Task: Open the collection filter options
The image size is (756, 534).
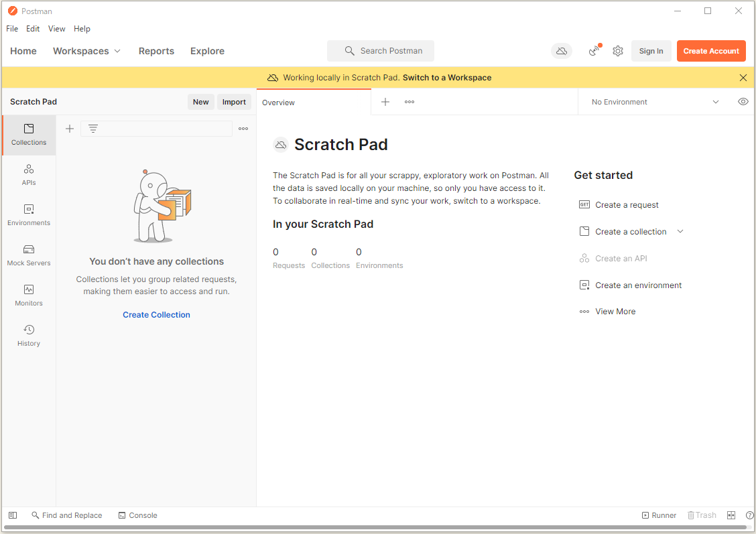Action: 92,128
